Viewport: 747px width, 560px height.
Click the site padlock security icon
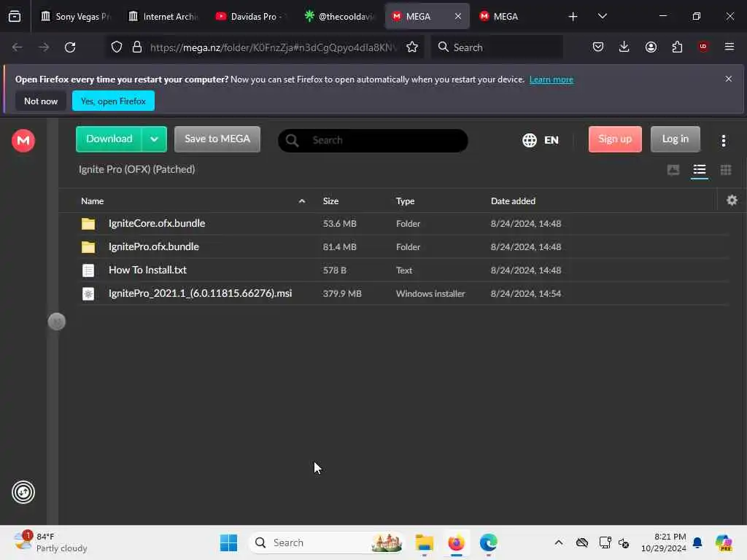[x=137, y=47]
